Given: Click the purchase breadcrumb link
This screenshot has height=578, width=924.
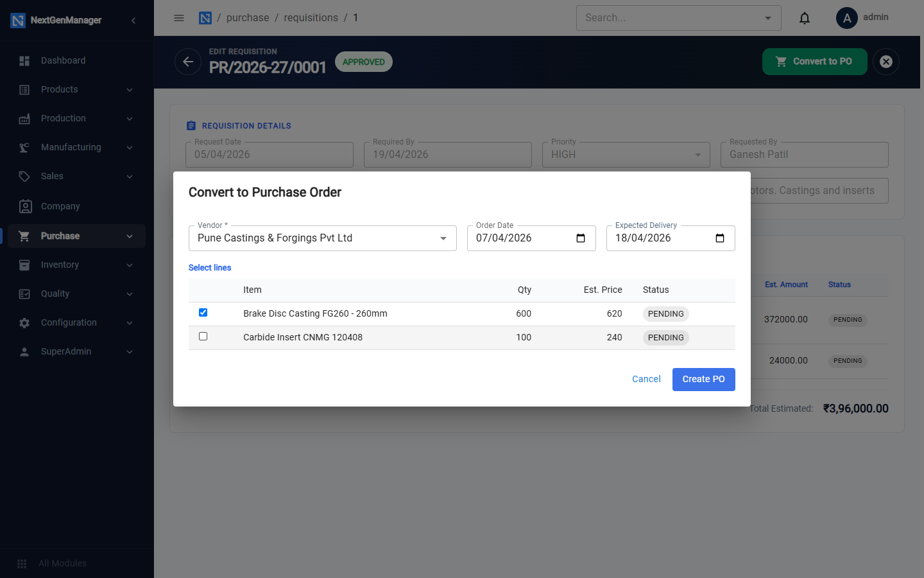Looking at the screenshot, I should tap(248, 18).
